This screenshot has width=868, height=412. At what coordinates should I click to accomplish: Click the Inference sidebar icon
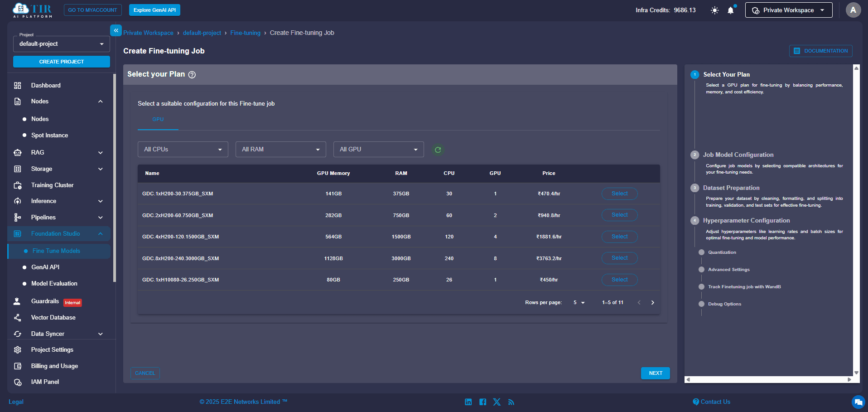pos(18,201)
